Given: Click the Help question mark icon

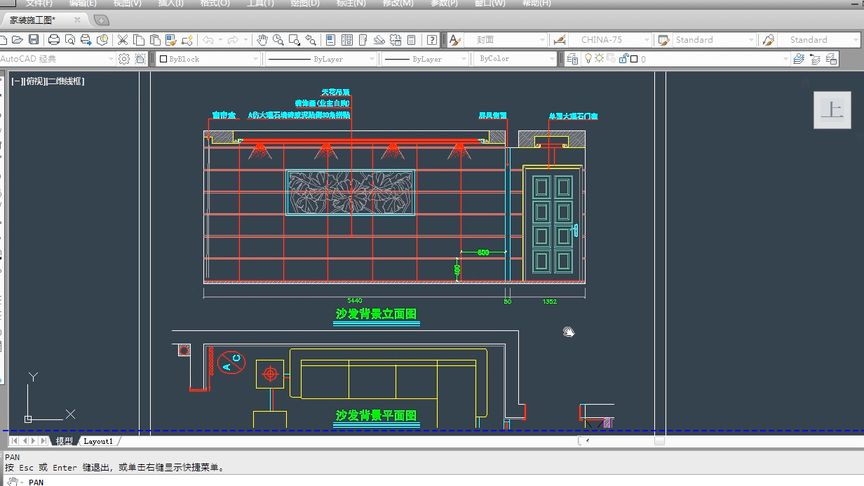Looking at the screenshot, I should point(432,40).
